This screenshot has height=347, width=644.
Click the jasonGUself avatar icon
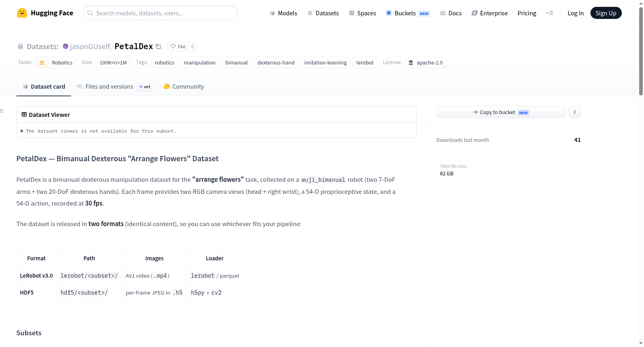pyautogui.click(x=66, y=46)
